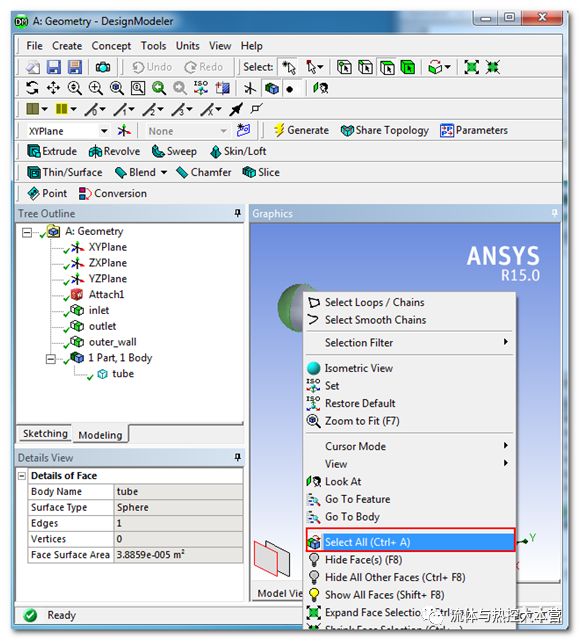Select the outer_wall tree item
The height and width of the screenshot is (641, 580).
pos(112,342)
